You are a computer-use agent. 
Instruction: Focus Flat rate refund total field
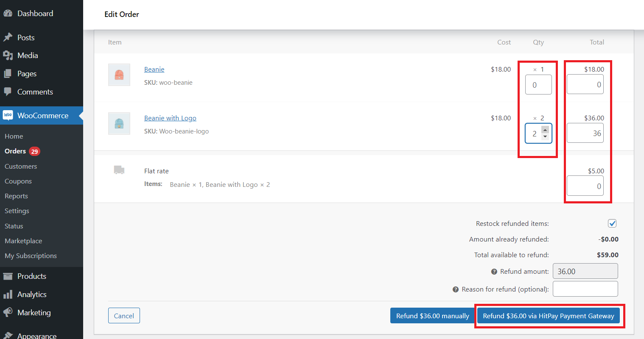tap(585, 186)
